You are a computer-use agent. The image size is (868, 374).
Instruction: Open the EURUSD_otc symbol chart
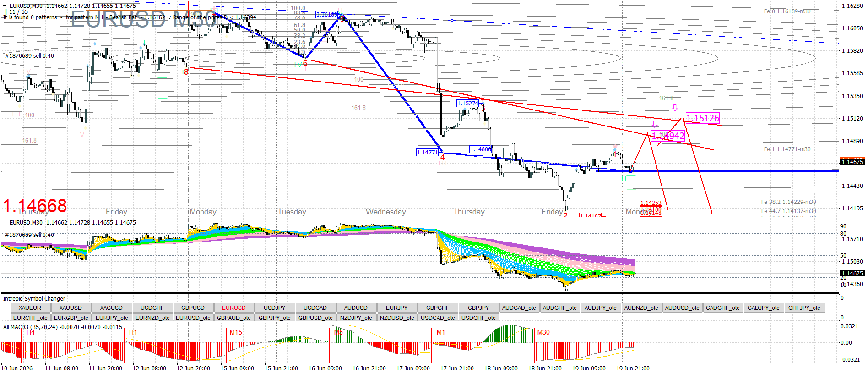click(193, 318)
